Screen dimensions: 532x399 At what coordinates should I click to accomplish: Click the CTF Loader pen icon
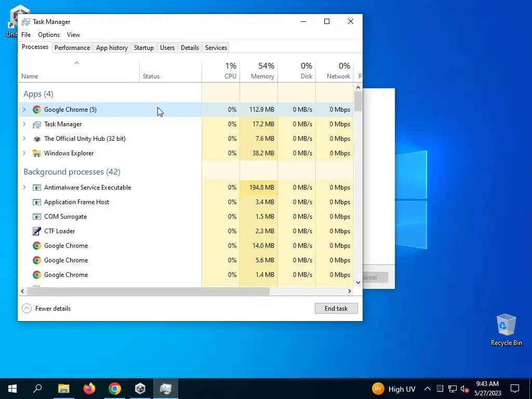[37, 231]
